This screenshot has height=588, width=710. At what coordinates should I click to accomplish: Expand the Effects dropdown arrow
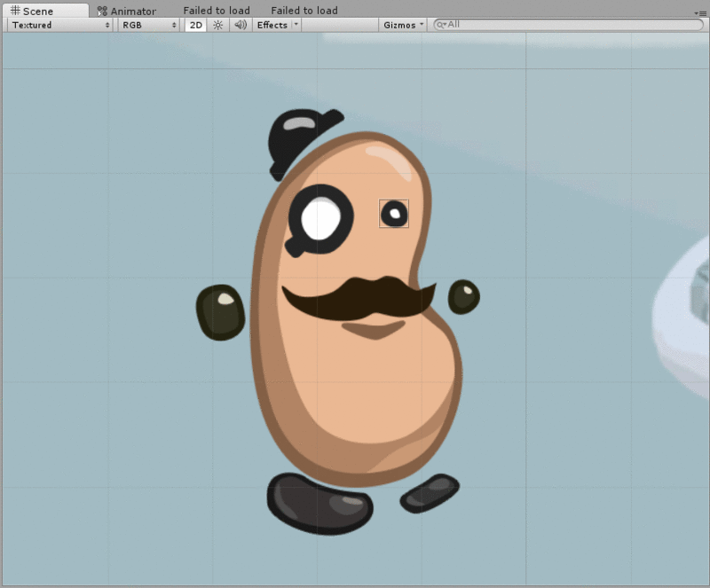pyautogui.click(x=296, y=26)
